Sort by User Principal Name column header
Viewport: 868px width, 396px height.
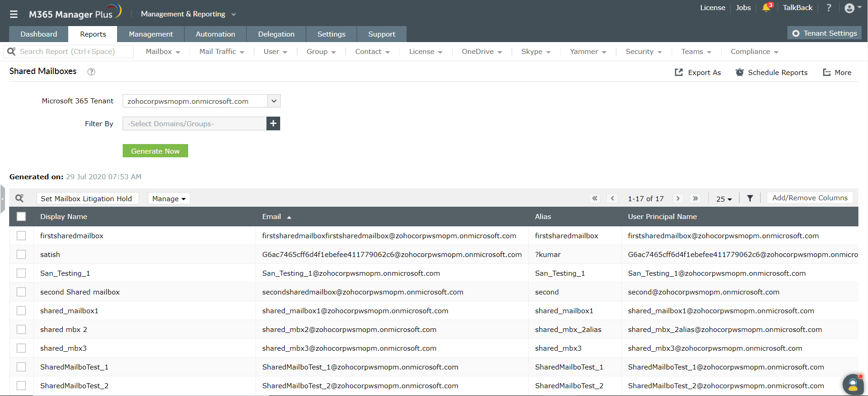(662, 217)
